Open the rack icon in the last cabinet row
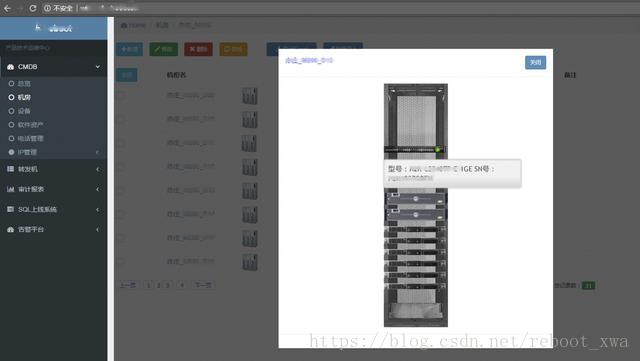 [249, 262]
